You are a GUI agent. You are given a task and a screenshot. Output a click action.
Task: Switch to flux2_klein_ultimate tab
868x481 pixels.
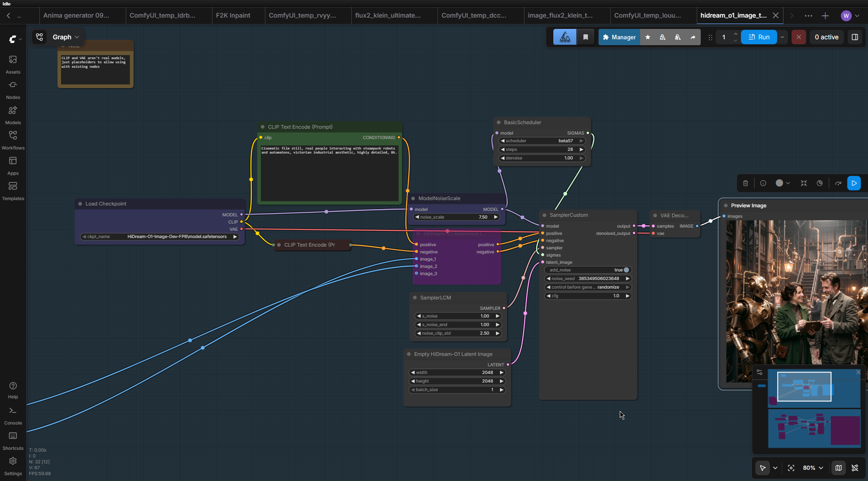coord(387,15)
